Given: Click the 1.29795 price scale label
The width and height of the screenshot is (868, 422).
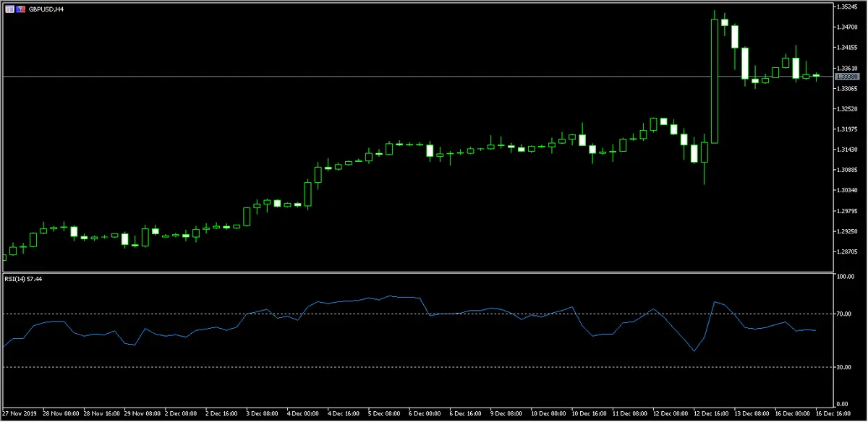Looking at the screenshot, I should coord(847,210).
